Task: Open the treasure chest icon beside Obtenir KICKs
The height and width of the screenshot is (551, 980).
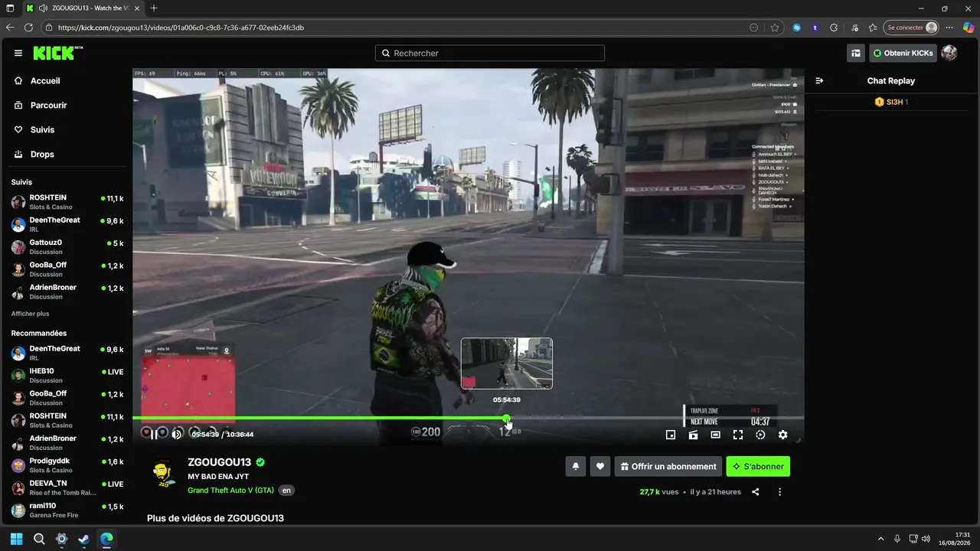Action: (x=856, y=53)
